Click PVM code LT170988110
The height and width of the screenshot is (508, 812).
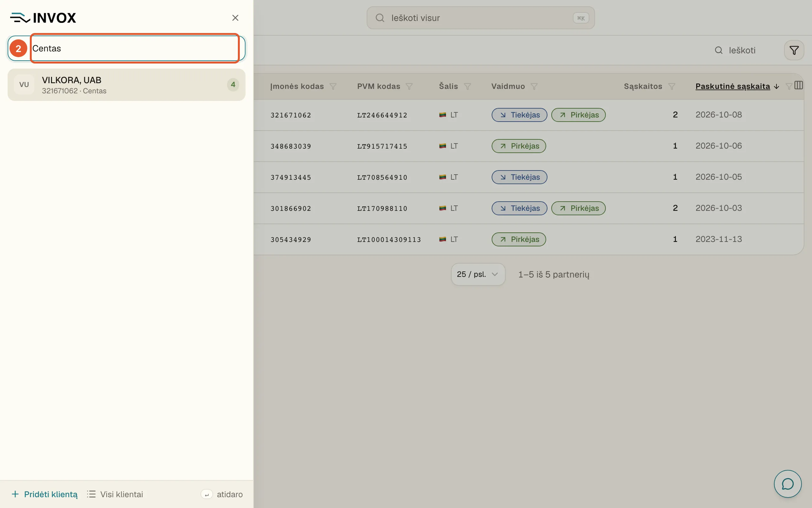point(382,208)
